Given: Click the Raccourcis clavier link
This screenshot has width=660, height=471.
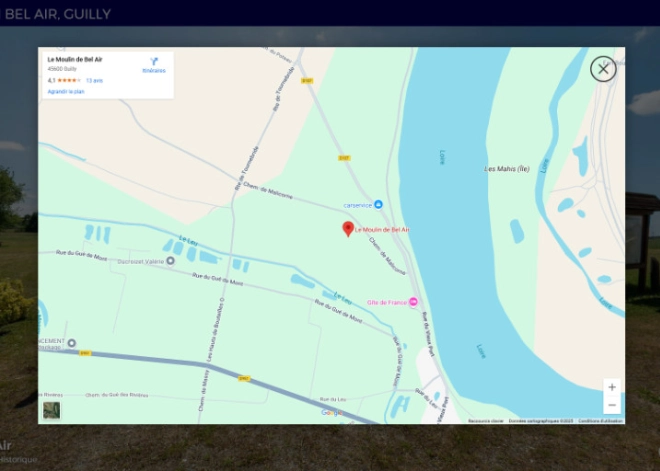Looking at the screenshot, I should pos(485,421).
